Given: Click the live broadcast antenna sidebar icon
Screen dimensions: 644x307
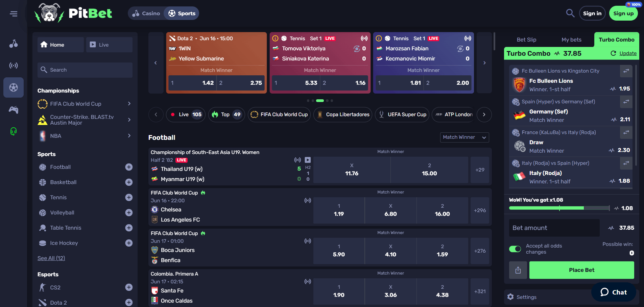Looking at the screenshot, I should [x=14, y=66].
